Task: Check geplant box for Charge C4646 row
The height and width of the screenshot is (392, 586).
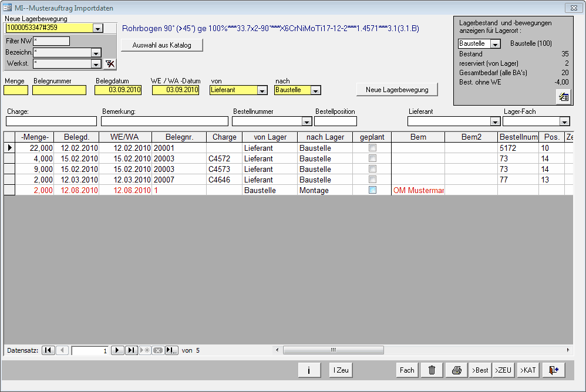Action: point(372,180)
